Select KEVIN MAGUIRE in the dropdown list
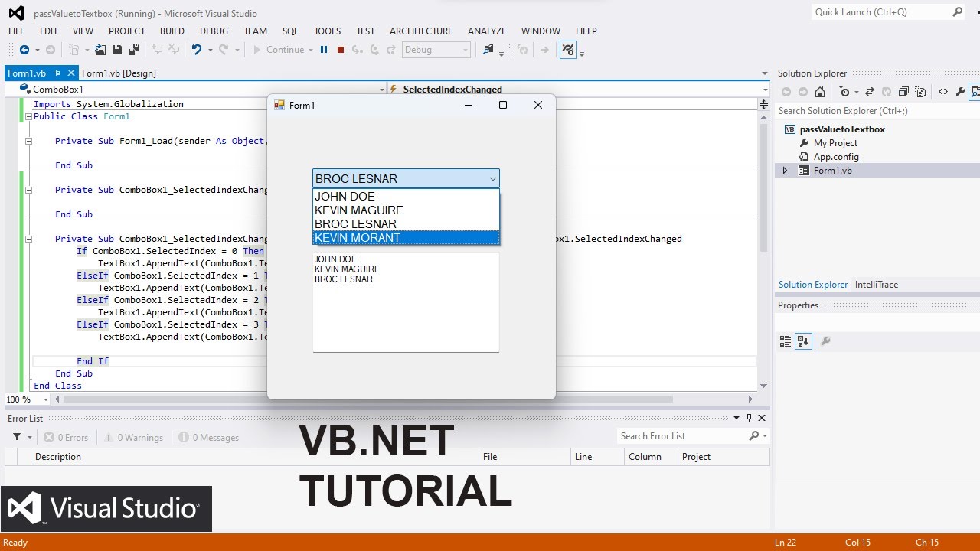Screen dimensions: 980x551 (406, 210)
